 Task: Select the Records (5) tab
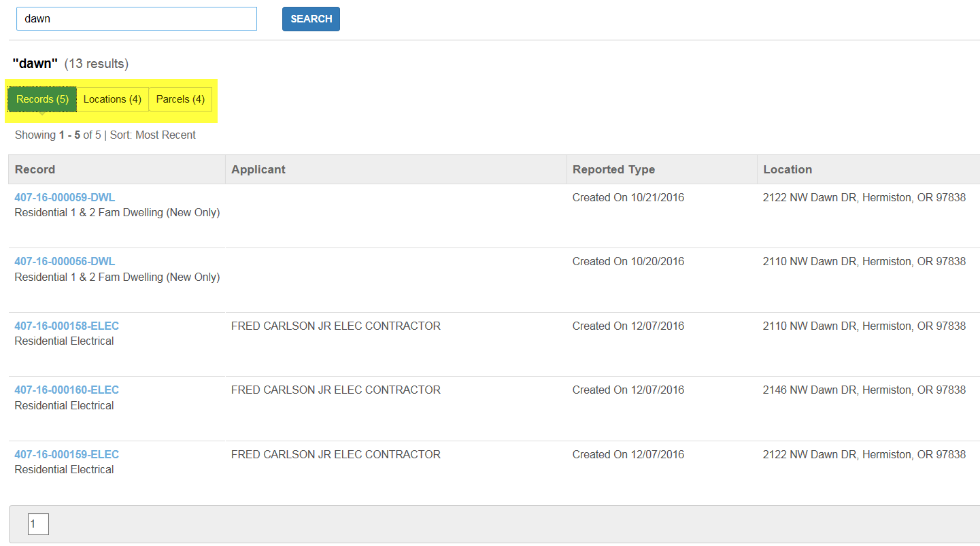(x=42, y=99)
